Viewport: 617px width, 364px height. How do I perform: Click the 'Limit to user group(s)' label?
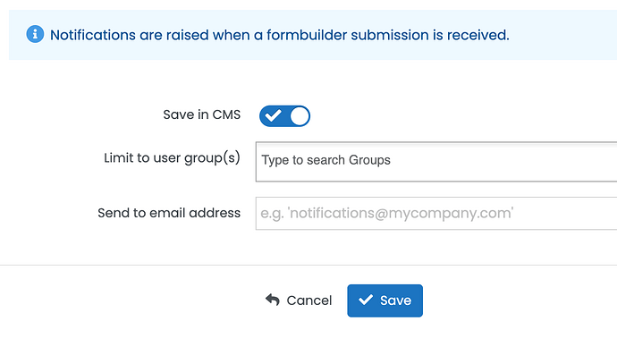[172, 157]
